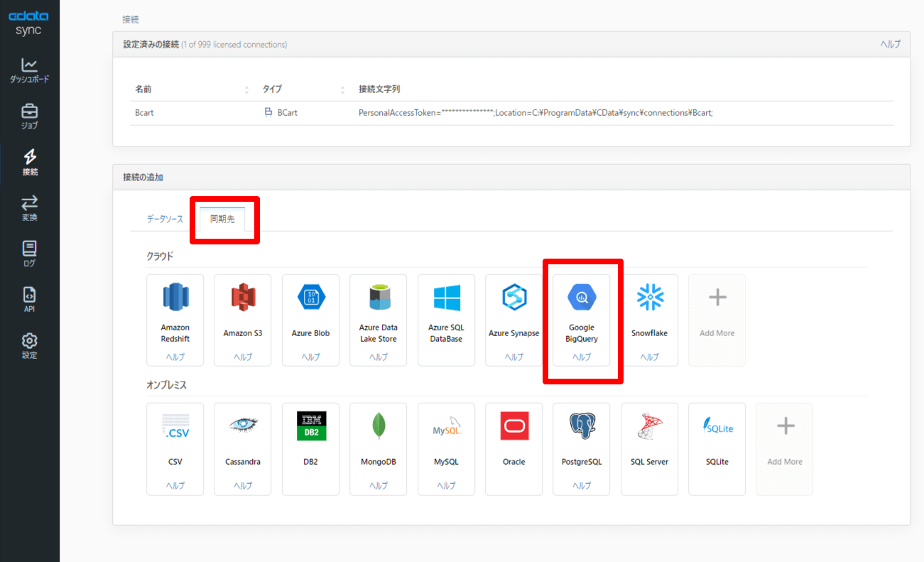Choose the Amazon Redshift destination icon
This screenshot has width=924, height=562.
[175, 297]
